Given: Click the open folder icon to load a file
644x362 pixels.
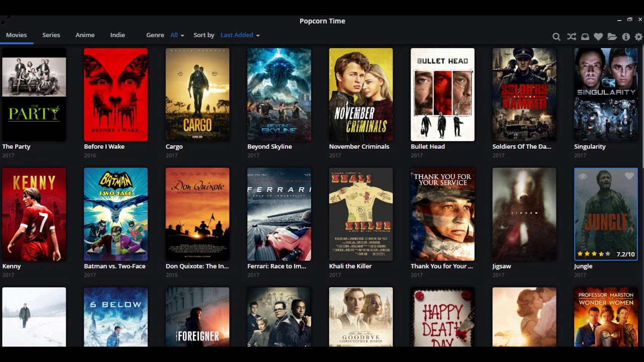Looking at the screenshot, I should 611,37.
